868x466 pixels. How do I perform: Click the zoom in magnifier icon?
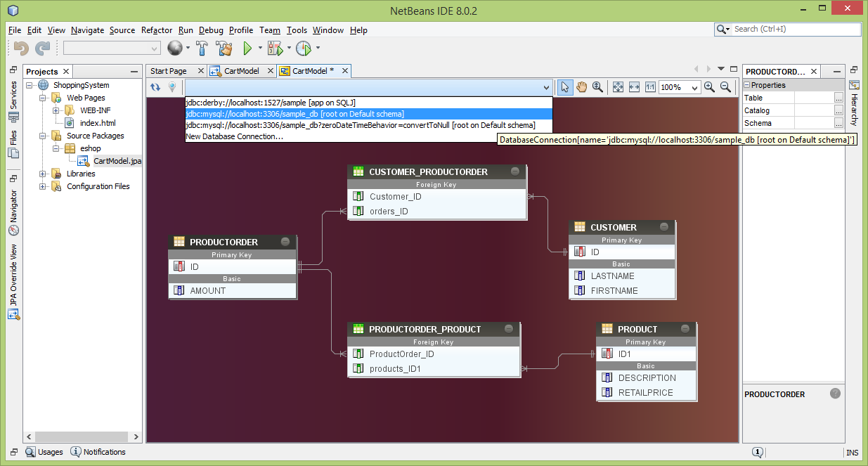709,87
